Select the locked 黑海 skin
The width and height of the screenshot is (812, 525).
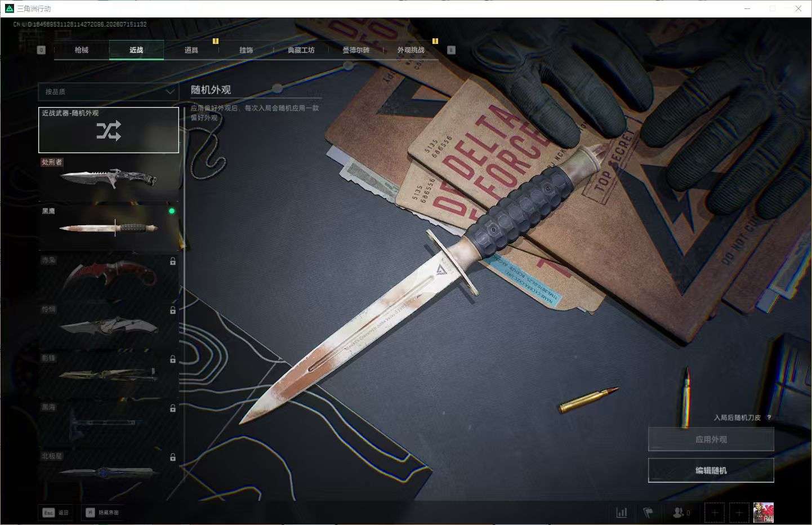109,424
